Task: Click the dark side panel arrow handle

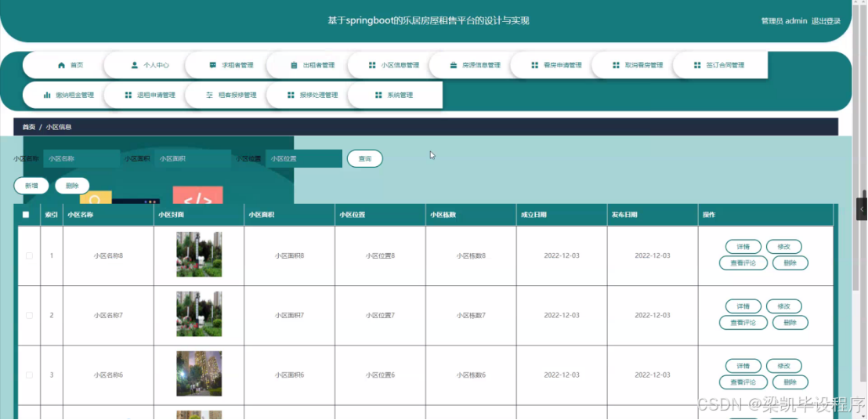Action: [x=862, y=209]
